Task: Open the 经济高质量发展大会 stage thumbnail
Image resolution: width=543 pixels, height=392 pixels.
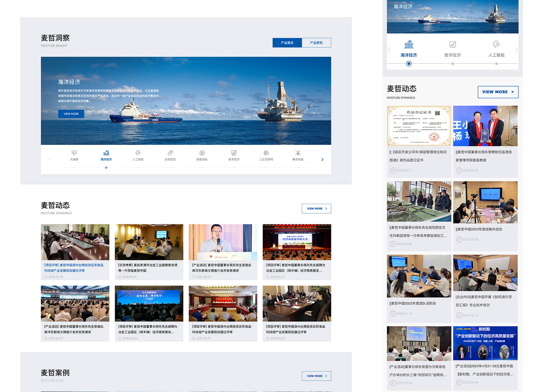Action: tap(297, 242)
